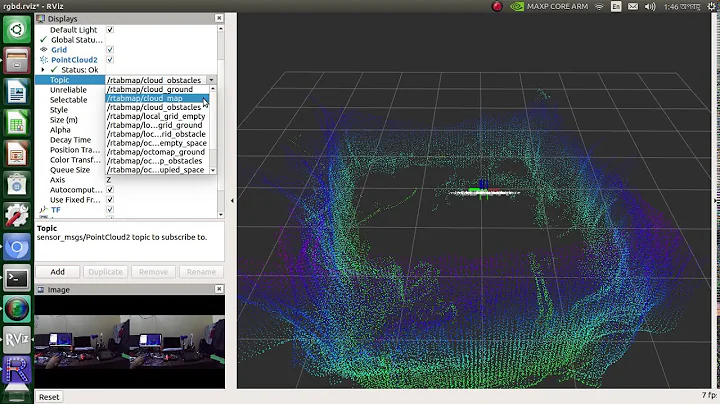Choose /rtabmap/oc...empty_space topic entry
This screenshot has height=404, width=720.
(x=157, y=143)
